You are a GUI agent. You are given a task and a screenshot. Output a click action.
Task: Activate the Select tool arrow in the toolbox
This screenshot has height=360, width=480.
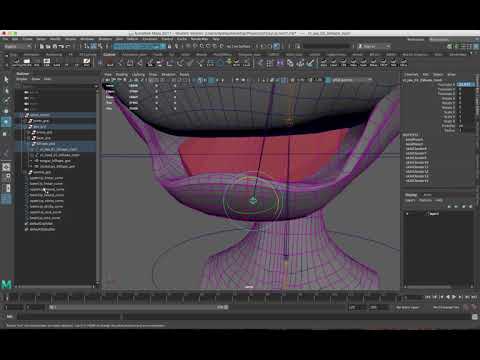coord(6,80)
